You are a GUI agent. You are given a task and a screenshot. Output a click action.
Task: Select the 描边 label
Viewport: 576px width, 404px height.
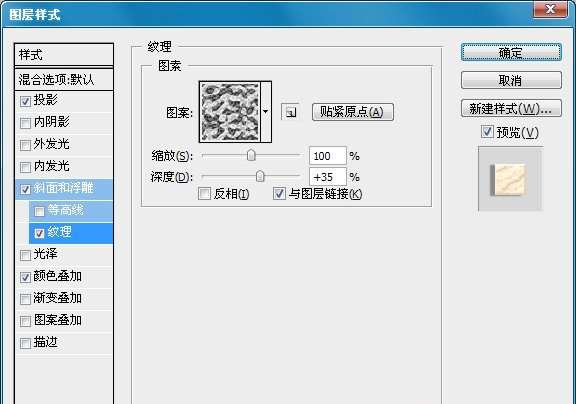(x=46, y=342)
